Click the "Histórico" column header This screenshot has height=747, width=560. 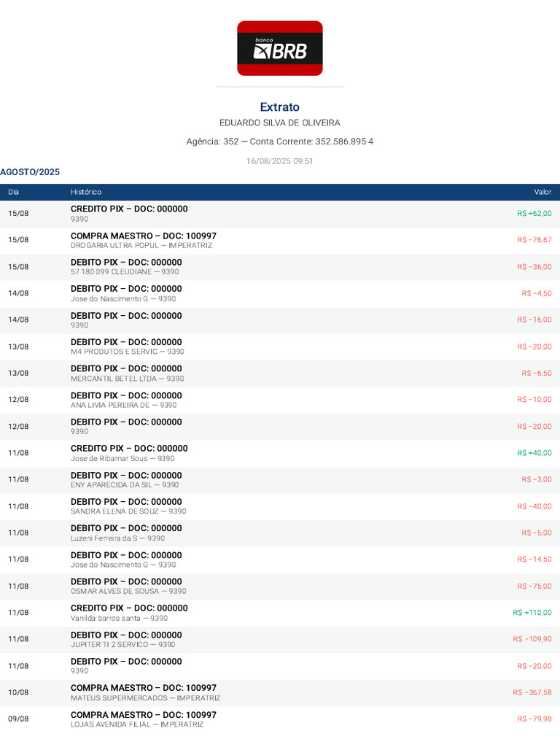point(86,192)
